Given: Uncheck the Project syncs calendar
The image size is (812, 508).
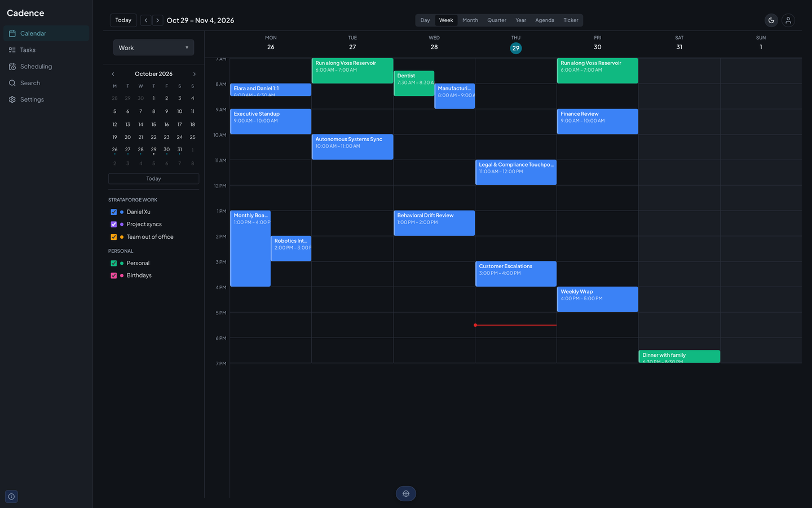Looking at the screenshot, I should point(114,225).
